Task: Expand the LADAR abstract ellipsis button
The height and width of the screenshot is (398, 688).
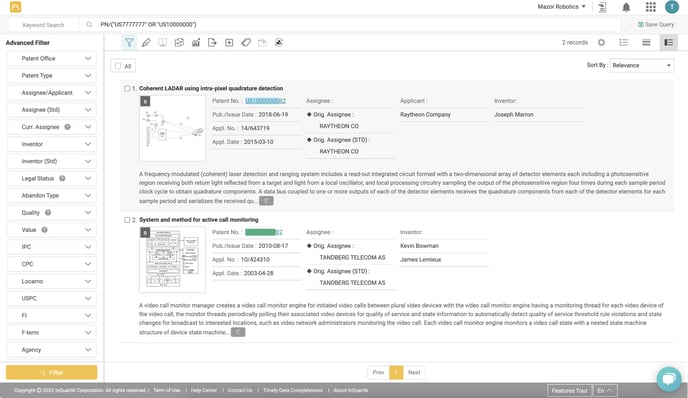Action: pos(266,201)
